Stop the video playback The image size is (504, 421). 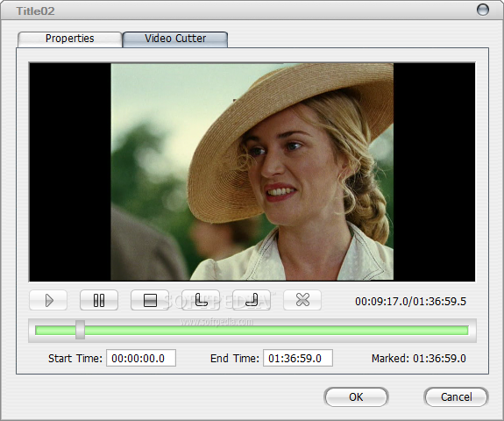tap(150, 300)
